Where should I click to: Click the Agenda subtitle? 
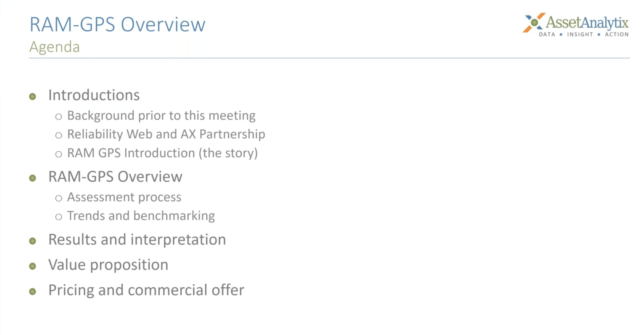click(55, 47)
